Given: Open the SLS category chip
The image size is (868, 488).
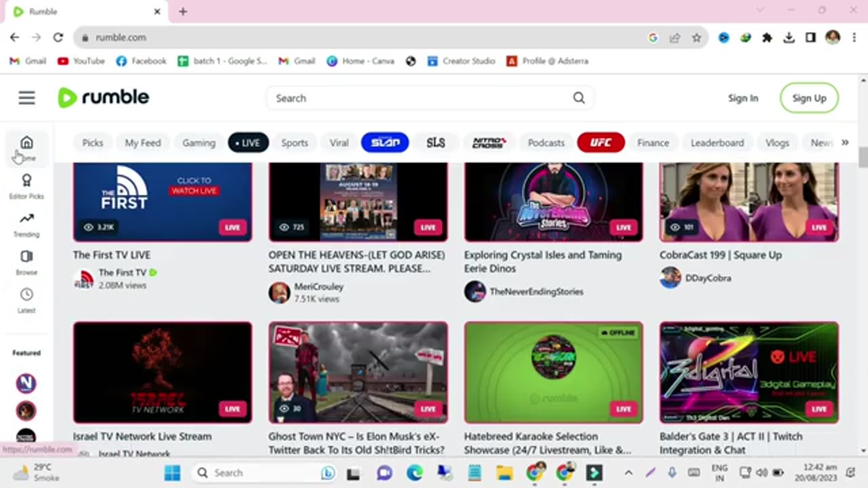Looking at the screenshot, I should pos(436,143).
